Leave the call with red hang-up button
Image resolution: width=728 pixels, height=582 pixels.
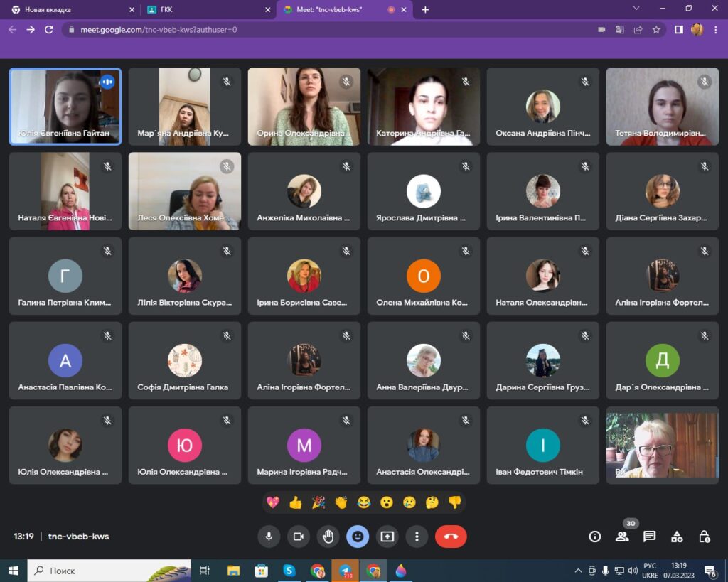point(451,537)
